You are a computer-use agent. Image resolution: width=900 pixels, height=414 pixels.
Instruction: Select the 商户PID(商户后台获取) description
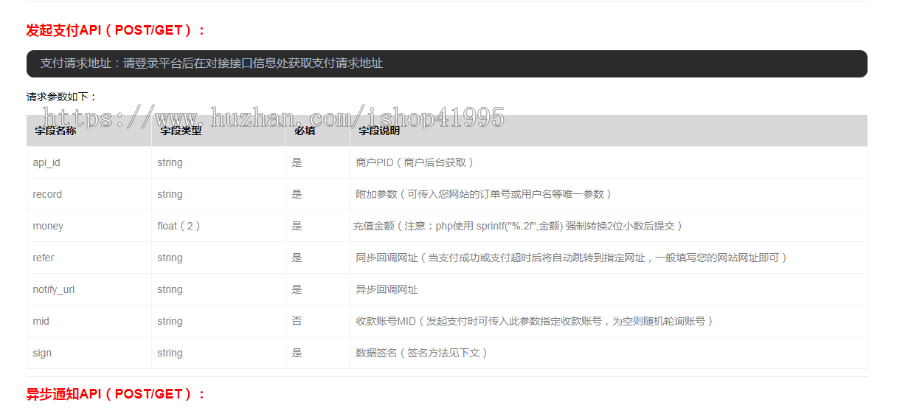tap(414, 162)
